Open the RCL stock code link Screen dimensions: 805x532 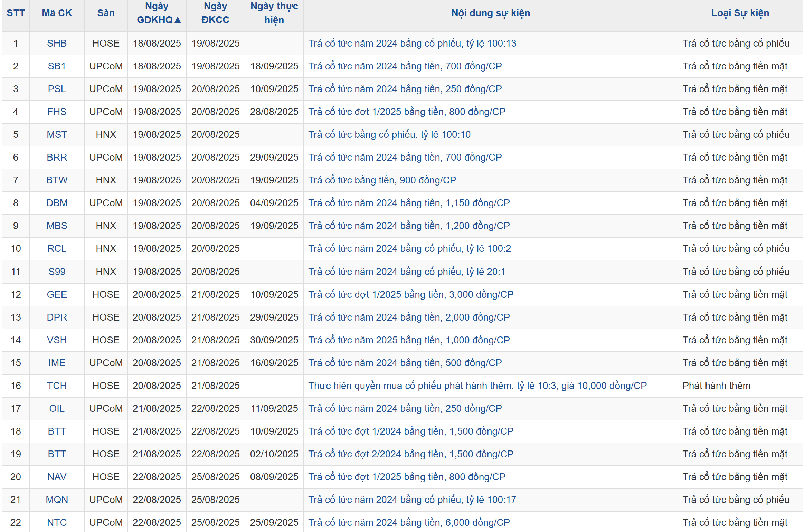point(57,249)
